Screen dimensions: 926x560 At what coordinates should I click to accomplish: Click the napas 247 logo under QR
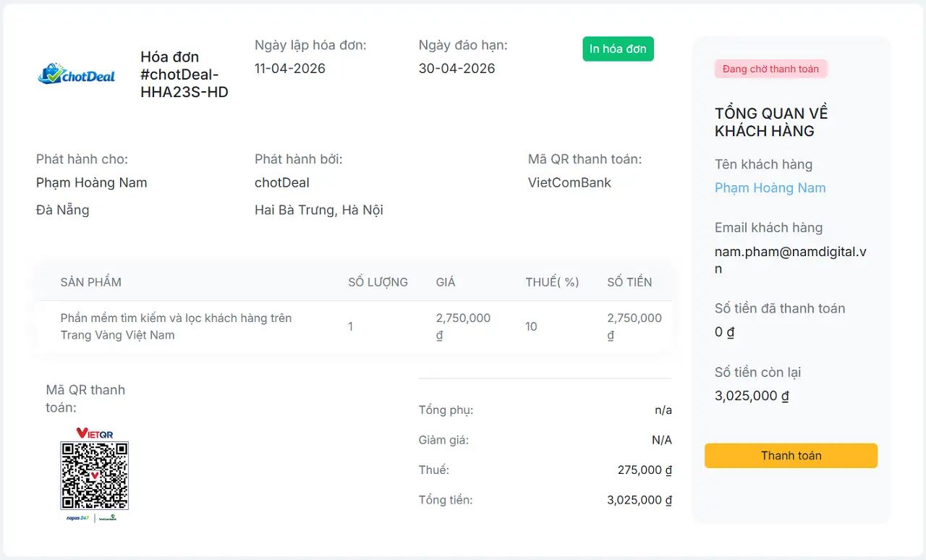[x=77, y=518]
